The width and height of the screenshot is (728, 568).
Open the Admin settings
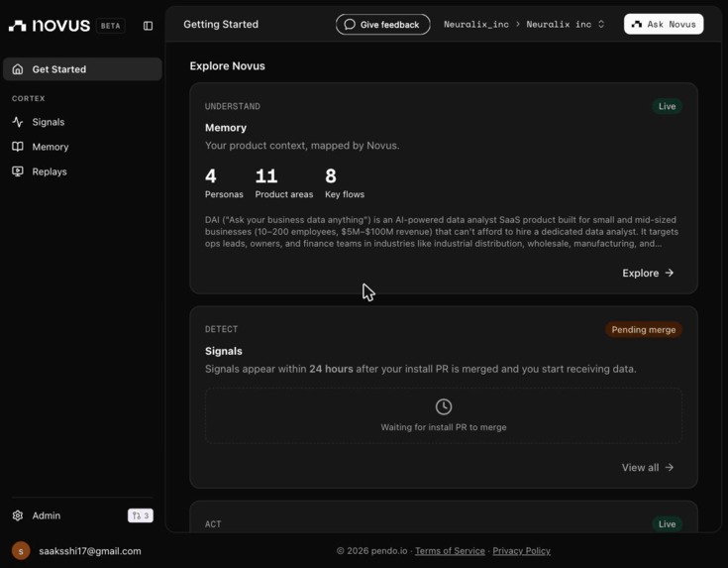pos(46,515)
